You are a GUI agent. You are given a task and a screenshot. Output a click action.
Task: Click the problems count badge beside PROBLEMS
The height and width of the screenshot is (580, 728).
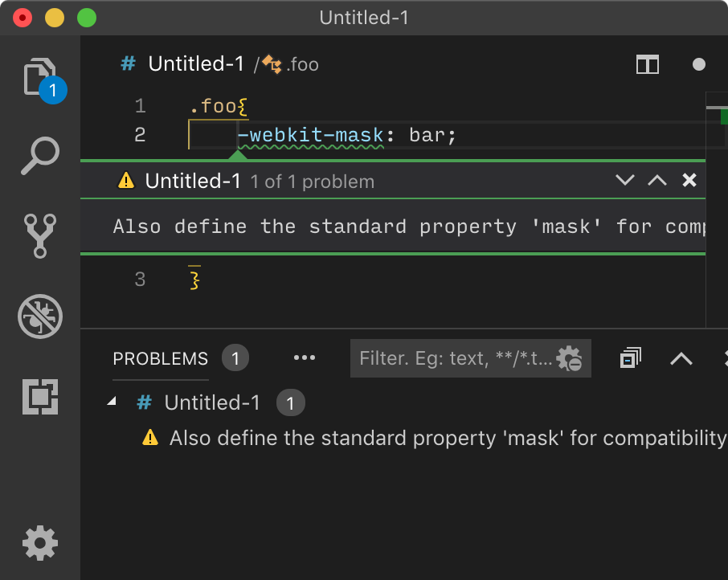[x=235, y=358]
